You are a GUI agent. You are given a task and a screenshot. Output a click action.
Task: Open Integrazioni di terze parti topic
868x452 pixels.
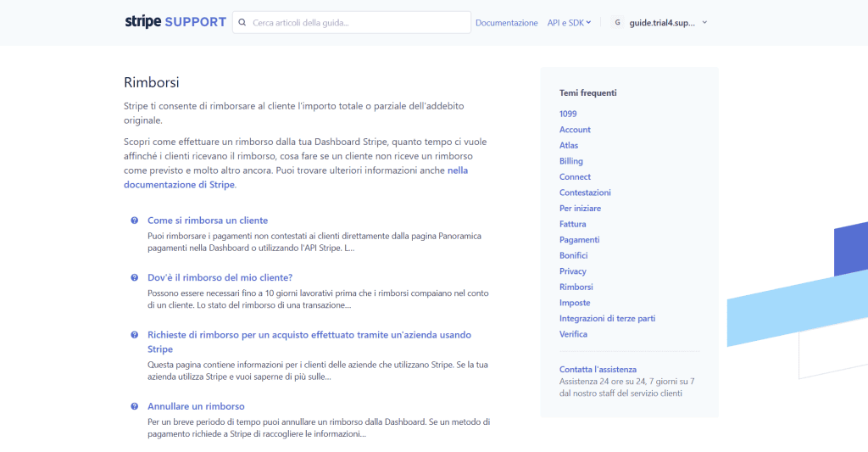(607, 319)
